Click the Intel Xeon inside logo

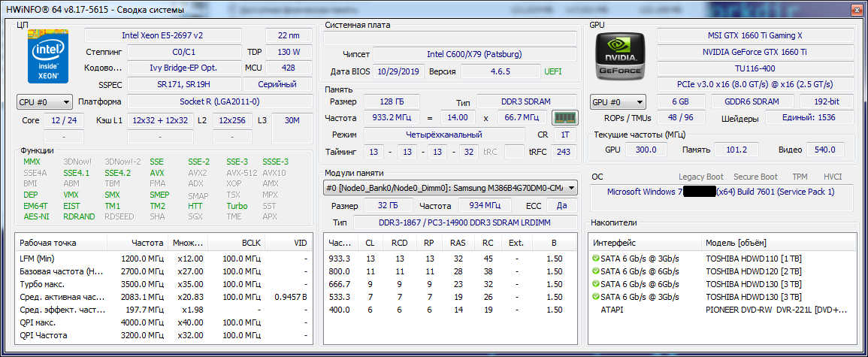pyautogui.click(x=48, y=56)
